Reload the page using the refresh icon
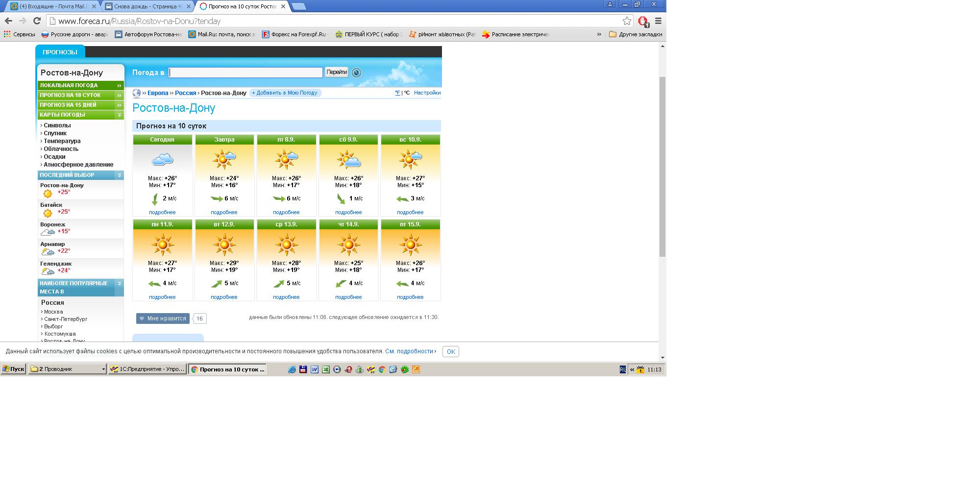 coord(37,21)
